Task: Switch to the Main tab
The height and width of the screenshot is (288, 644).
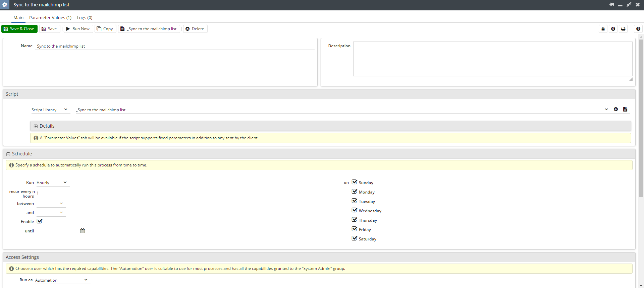Action: pyautogui.click(x=18, y=17)
